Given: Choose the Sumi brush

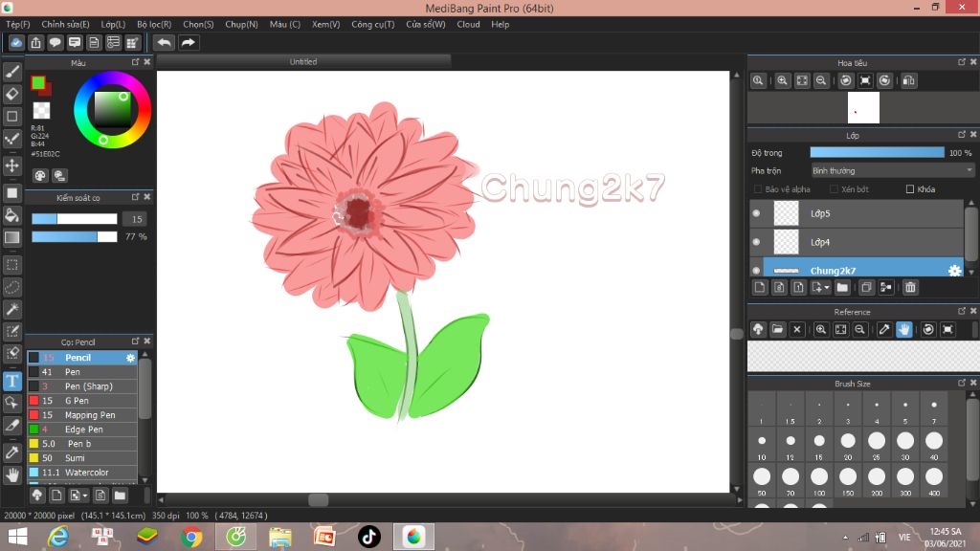Looking at the screenshot, I should point(82,458).
